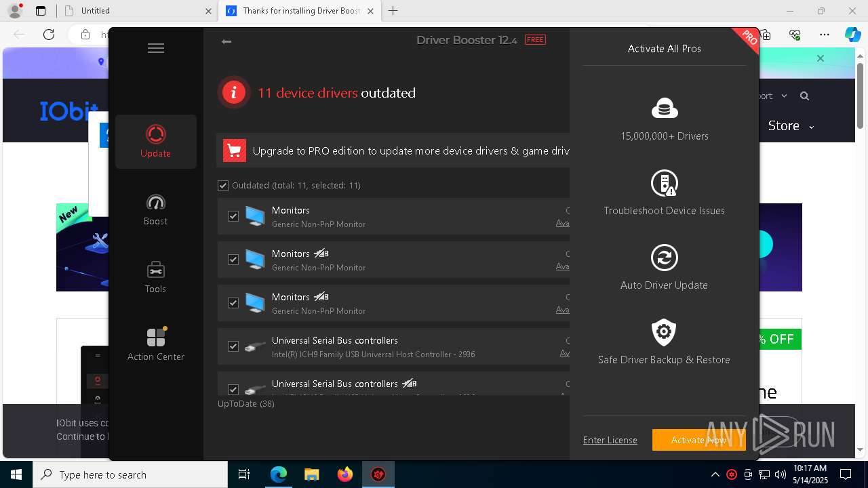
Task: Click the 15,000,000+ Drivers database icon
Action: coord(665,108)
